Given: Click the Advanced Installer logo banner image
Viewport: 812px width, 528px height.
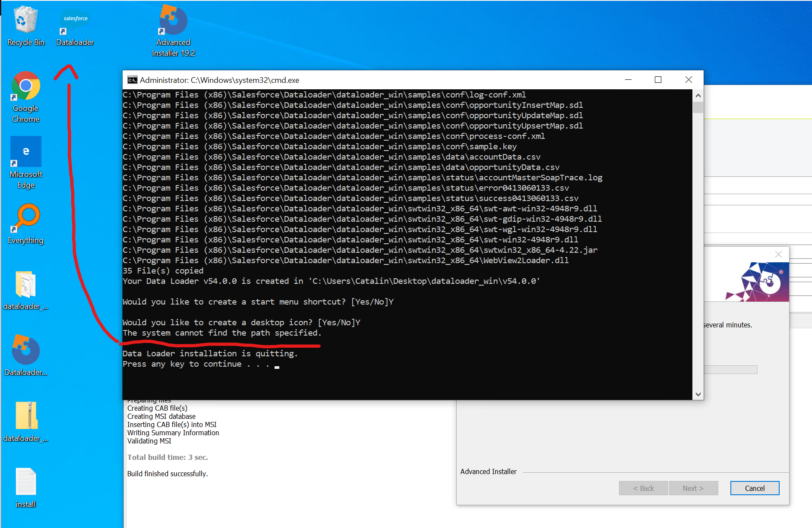Looking at the screenshot, I should click(758, 282).
